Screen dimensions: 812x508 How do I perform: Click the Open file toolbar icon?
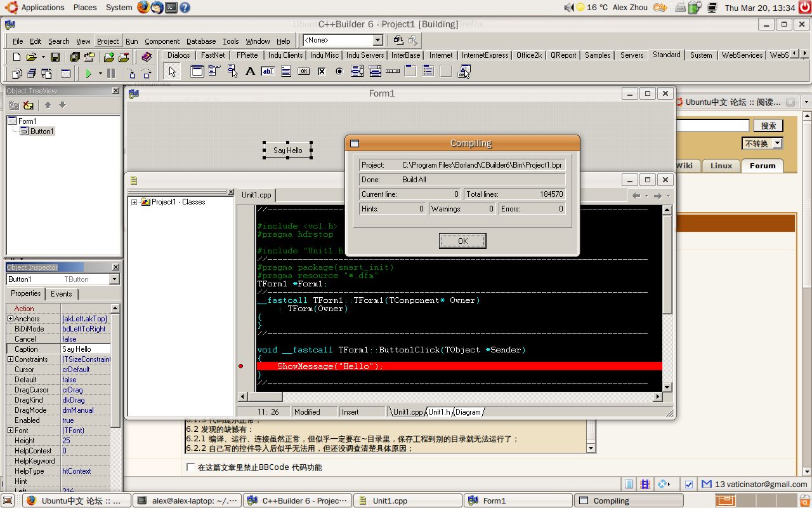(x=31, y=57)
